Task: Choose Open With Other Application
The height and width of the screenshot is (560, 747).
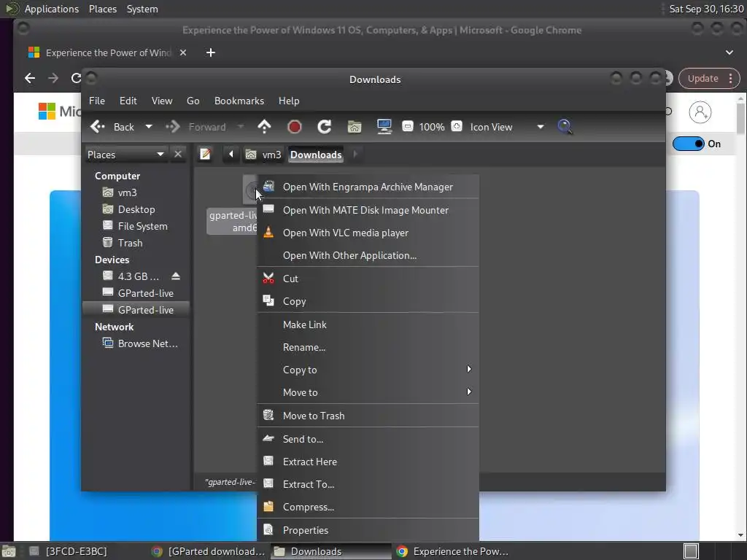Action: click(368, 255)
